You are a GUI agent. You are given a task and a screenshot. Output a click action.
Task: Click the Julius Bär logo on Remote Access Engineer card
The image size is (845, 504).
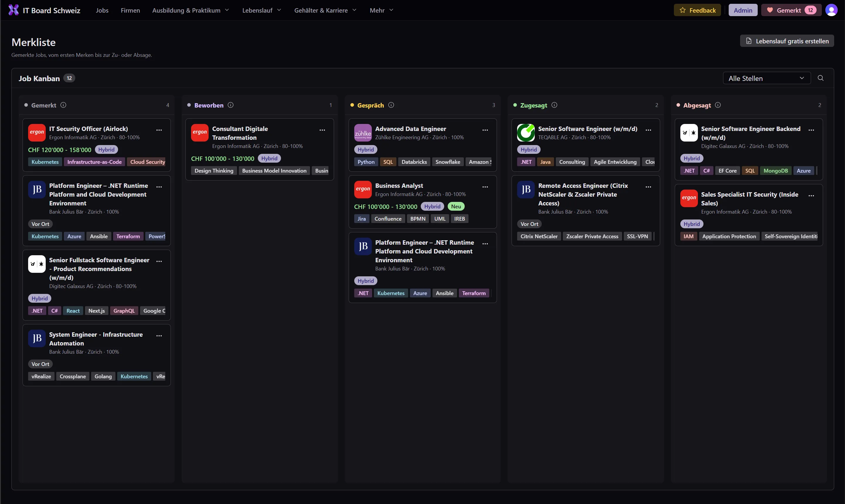click(526, 189)
